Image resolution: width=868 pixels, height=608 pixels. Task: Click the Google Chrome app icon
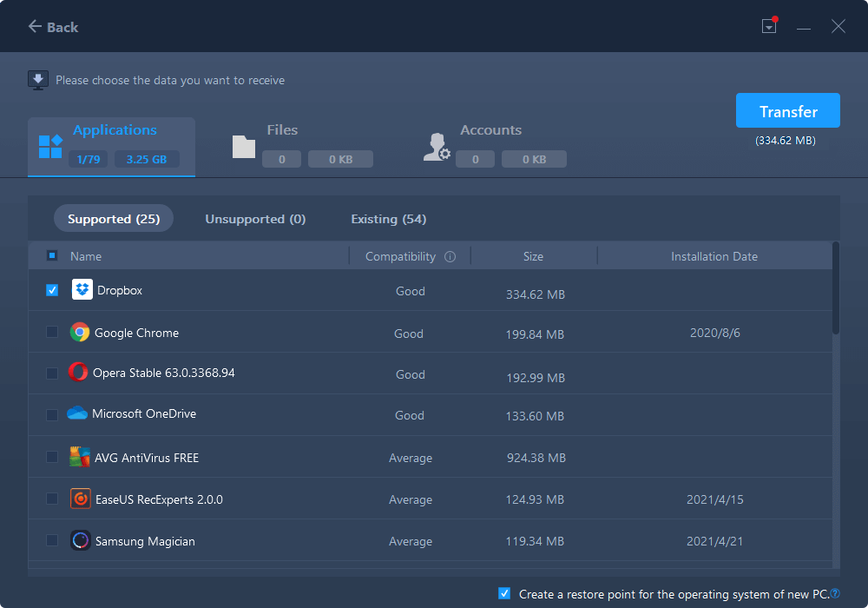click(82, 331)
